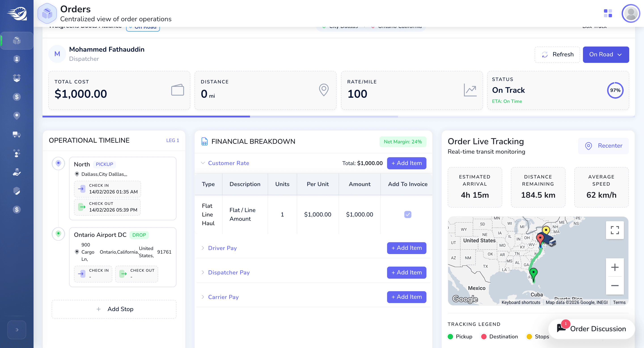644x348 pixels.
Task: Zoom out on the tracking map
Action: (x=615, y=286)
